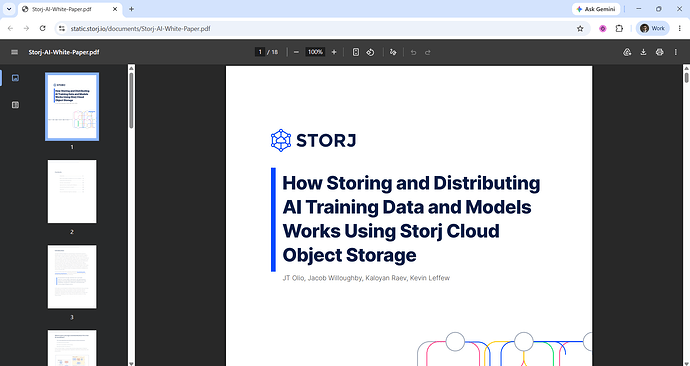Open page 2 thumbnail
This screenshot has height=366, width=690.
click(72, 191)
